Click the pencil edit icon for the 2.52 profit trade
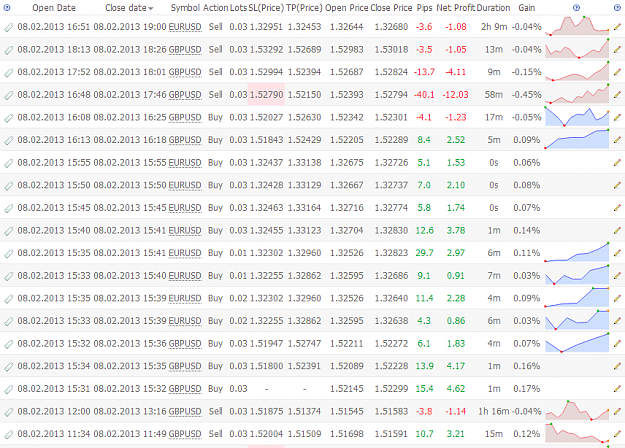 pos(617,140)
